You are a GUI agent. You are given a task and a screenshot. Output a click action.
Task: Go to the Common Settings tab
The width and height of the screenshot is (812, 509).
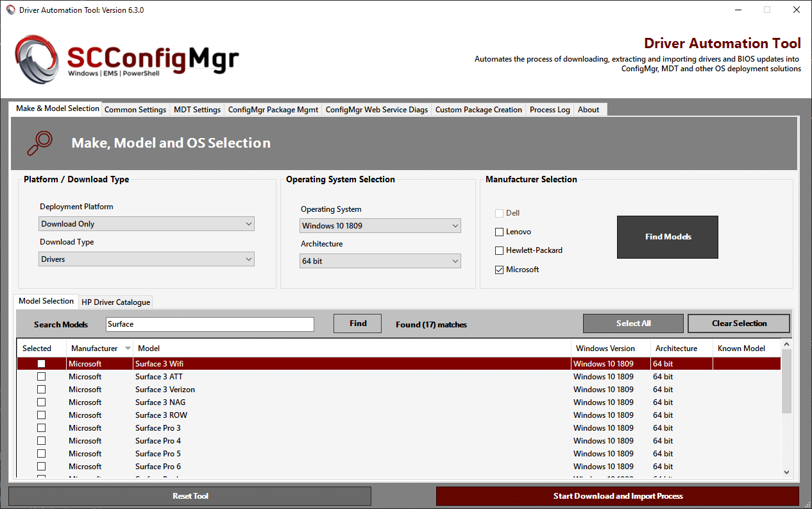point(135,109)
